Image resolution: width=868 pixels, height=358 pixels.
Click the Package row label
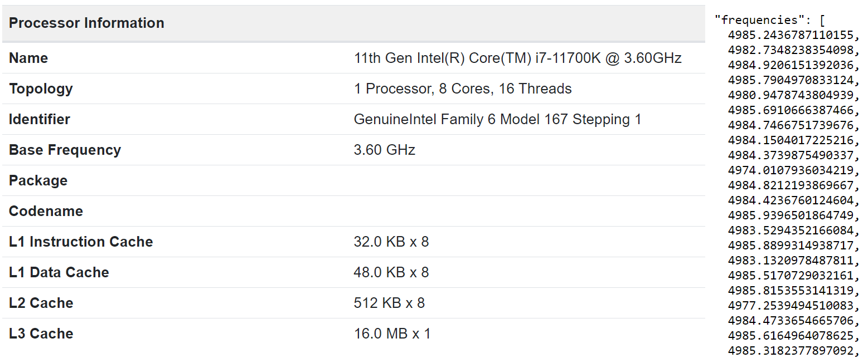(x=38, y=181)
